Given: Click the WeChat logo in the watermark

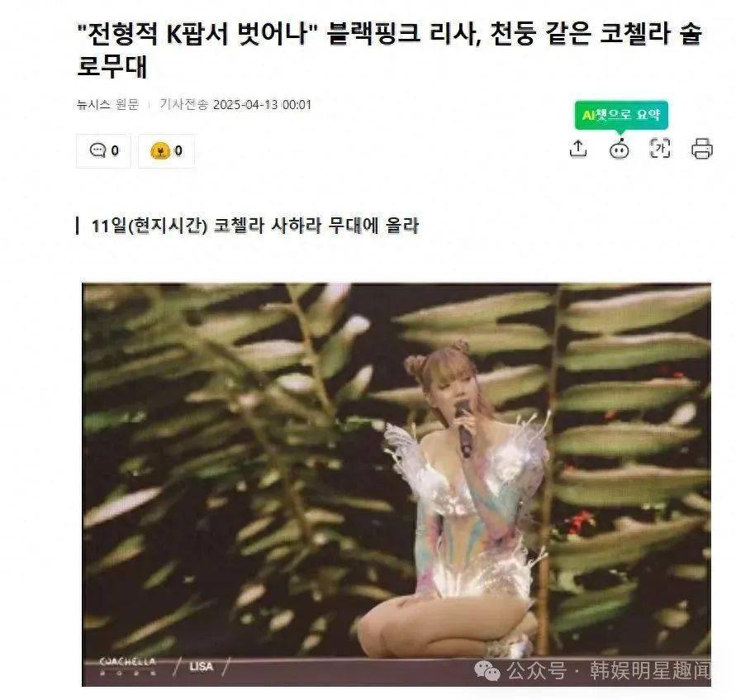Looking at the screenshot, I should [487, 670].
